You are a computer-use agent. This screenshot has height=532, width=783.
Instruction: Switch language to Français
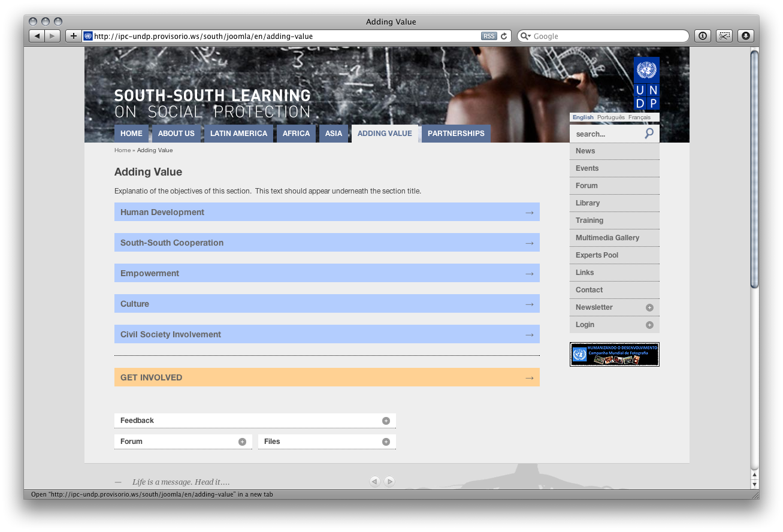point(639,117)
